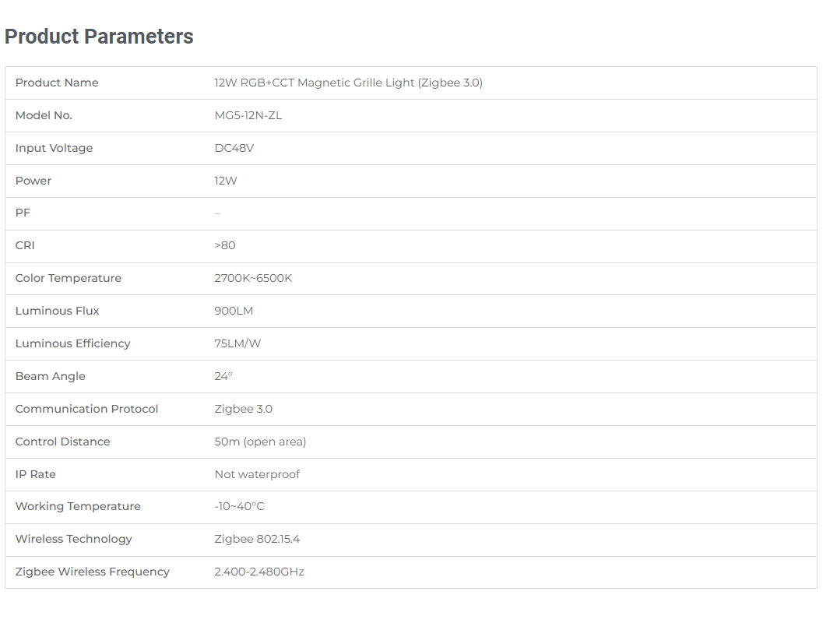
Task: Click model number MG5-12N-ZL
Action: click(248, 115)
